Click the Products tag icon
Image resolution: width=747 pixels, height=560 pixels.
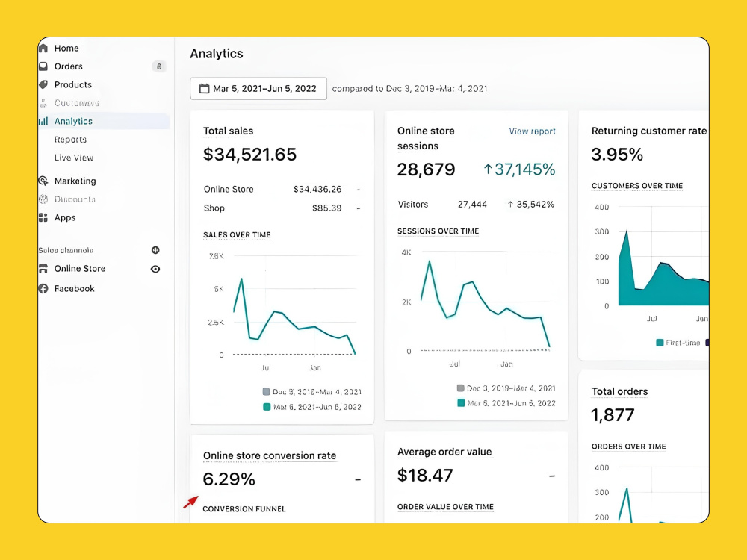pos(43,84)
